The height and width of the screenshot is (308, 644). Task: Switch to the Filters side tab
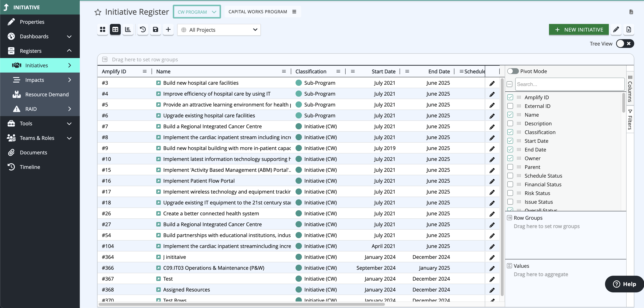coord(630,120)
